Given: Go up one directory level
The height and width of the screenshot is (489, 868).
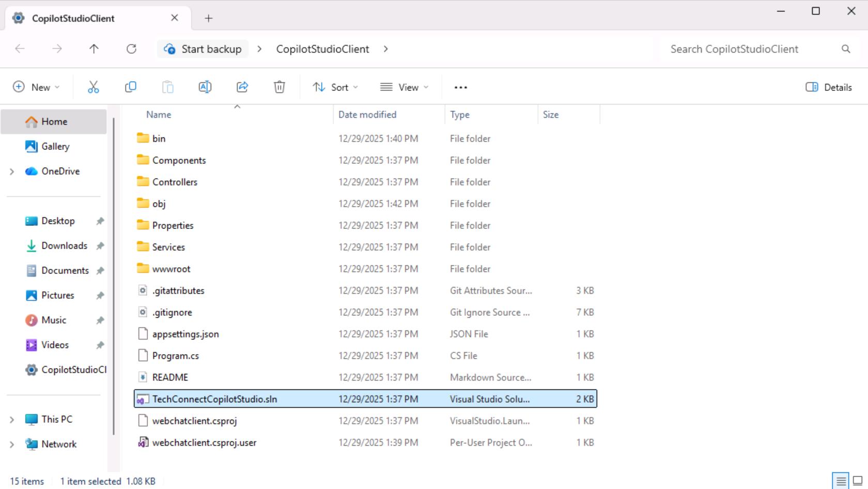Looking at the screenshot, I should click(94, 49).
